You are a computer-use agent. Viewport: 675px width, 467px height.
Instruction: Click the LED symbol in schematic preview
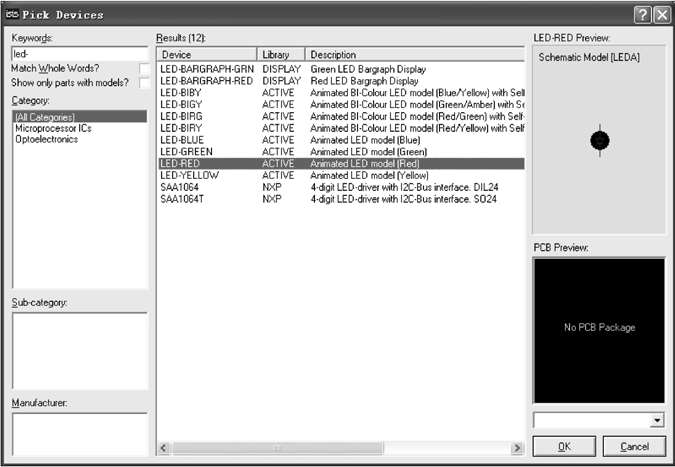(600, 140)
